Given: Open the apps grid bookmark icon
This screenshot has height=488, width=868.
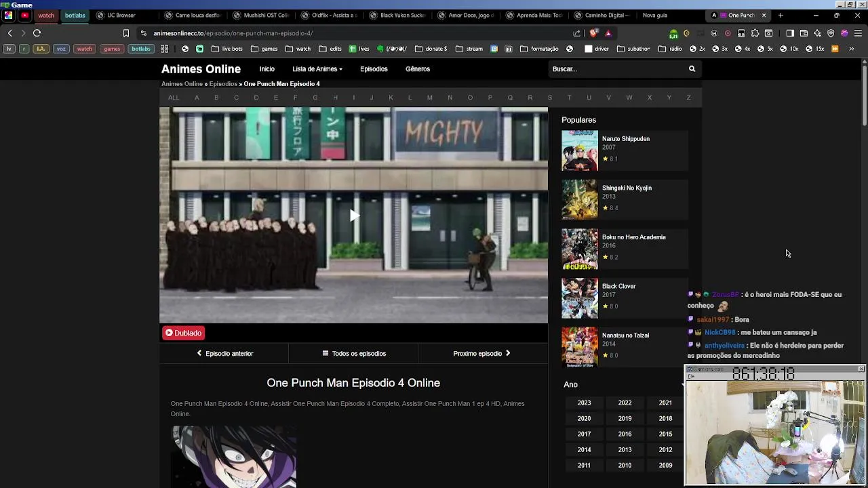Looking at the screenshot, I should [164, 49].
